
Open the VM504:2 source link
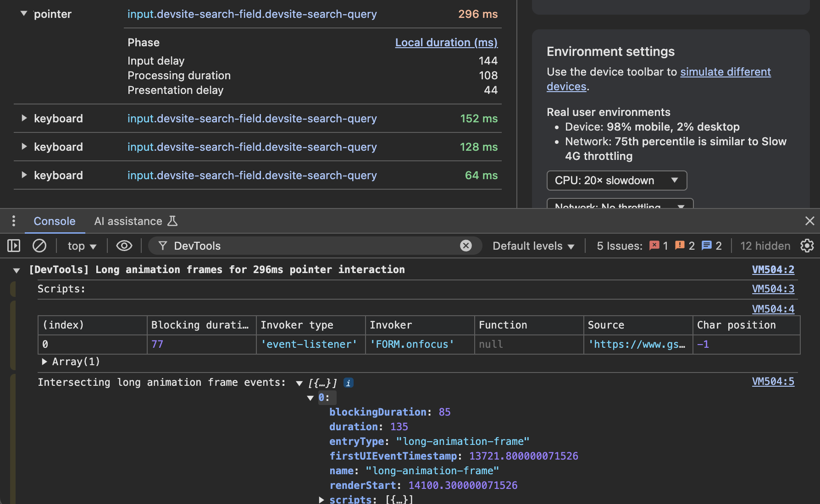[x=773, y=269]
